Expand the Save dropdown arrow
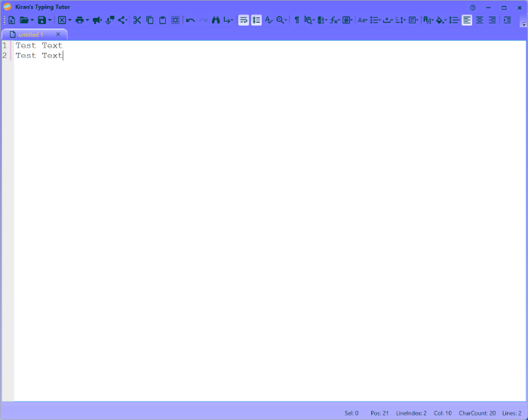This screenshot has width=528, height=420. tap(50, 20)
